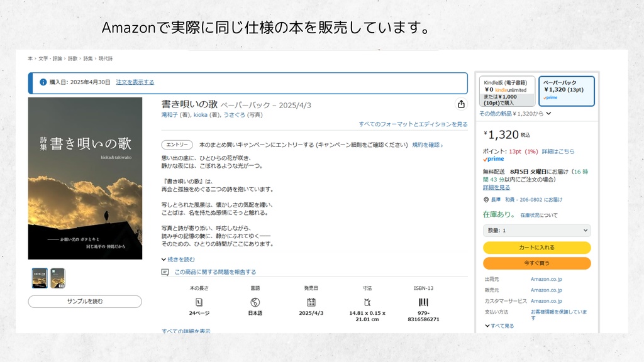Screen dimensions: 644x362
Task: Click the info icon in the purchase date banner
Action: click(x=43, y=81)
